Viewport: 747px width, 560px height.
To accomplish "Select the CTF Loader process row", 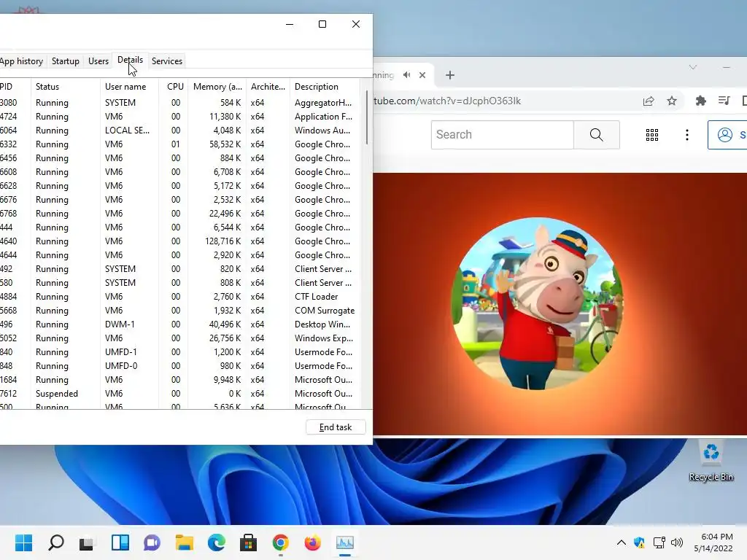I will (x=180, y=296).
